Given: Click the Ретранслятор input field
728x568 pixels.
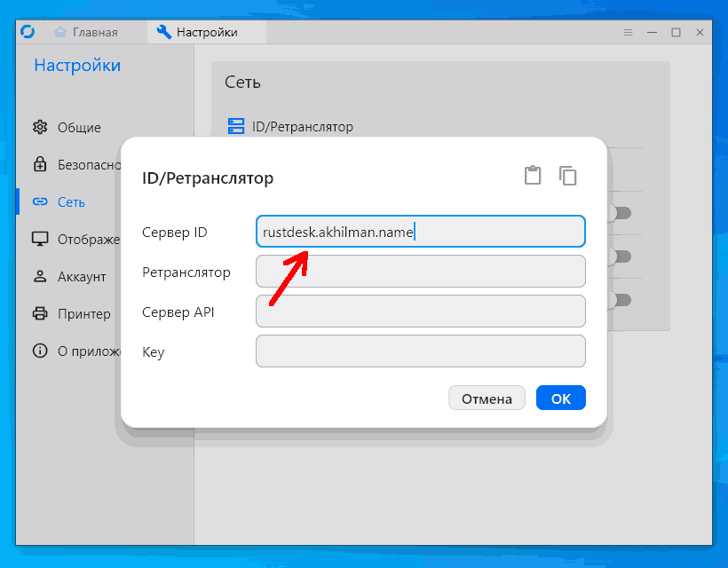Looking at the screenshot, I should pos(420,272).
